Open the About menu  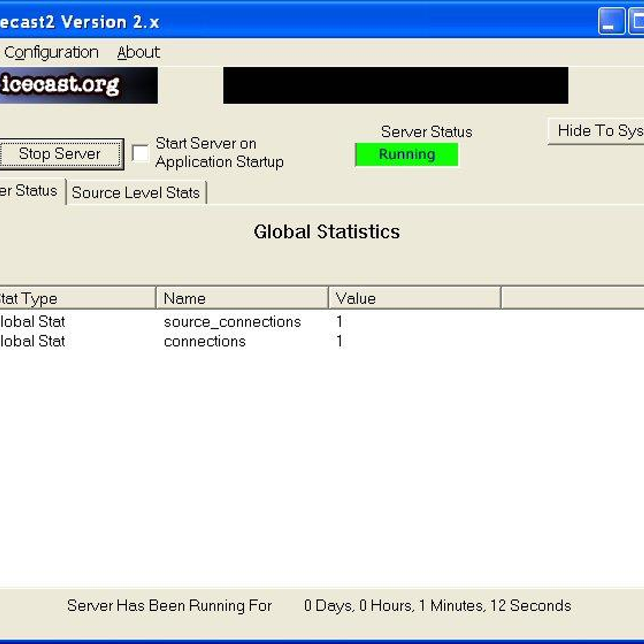coord(138,52)
